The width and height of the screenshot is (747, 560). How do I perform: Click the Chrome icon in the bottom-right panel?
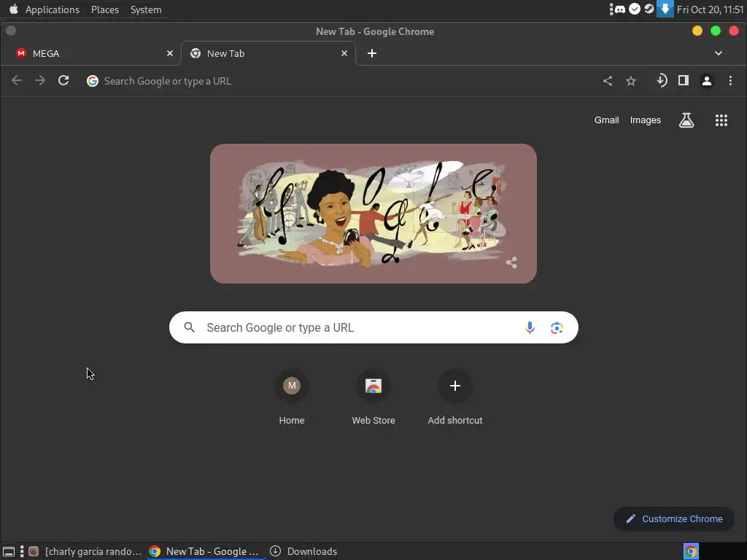coord(691,551)
